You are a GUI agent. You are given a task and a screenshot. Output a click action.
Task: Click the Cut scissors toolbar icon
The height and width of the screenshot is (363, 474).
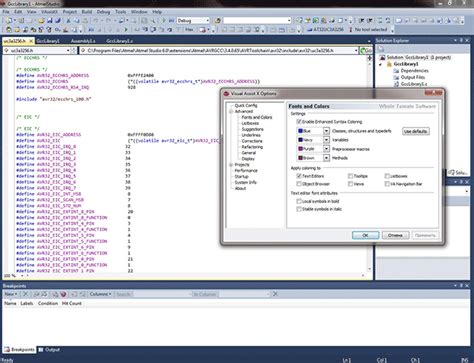point(68,21)
